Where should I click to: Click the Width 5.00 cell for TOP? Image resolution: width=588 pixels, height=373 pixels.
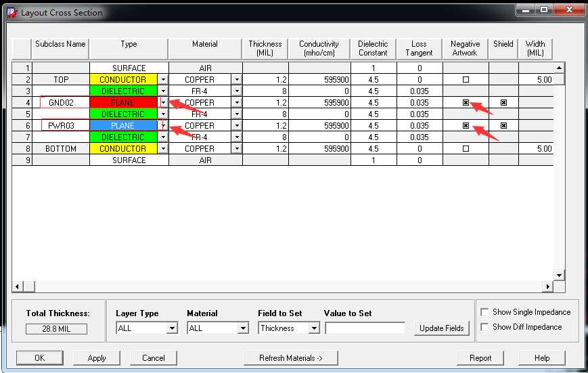click(537, 80)
